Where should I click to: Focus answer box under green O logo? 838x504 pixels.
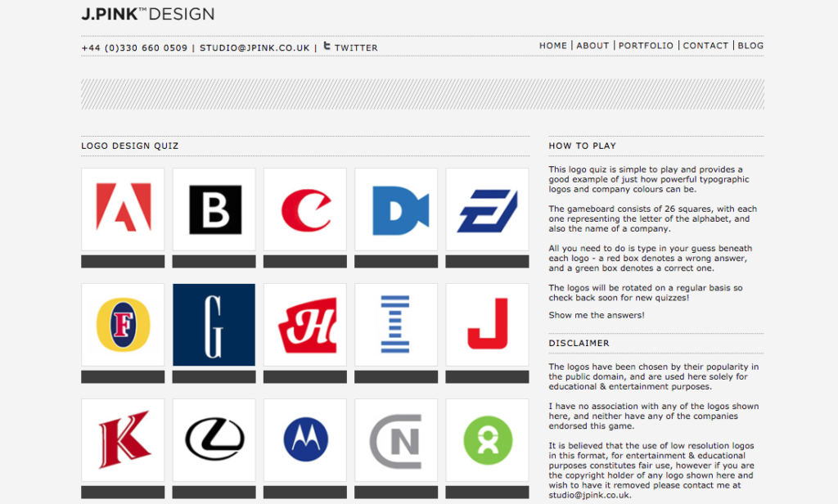point(488,493)
